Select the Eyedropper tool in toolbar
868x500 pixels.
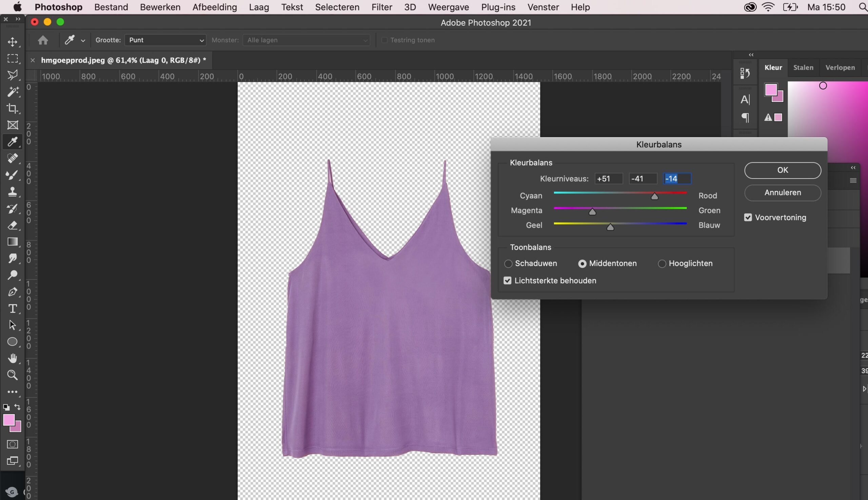[x=13, y=142]
